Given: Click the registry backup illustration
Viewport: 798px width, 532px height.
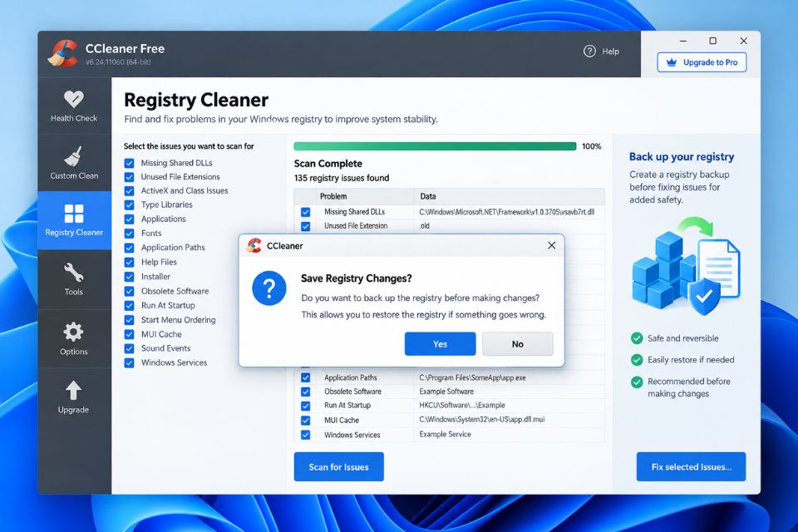Looking at the screenshot, I should click(686, 266).
